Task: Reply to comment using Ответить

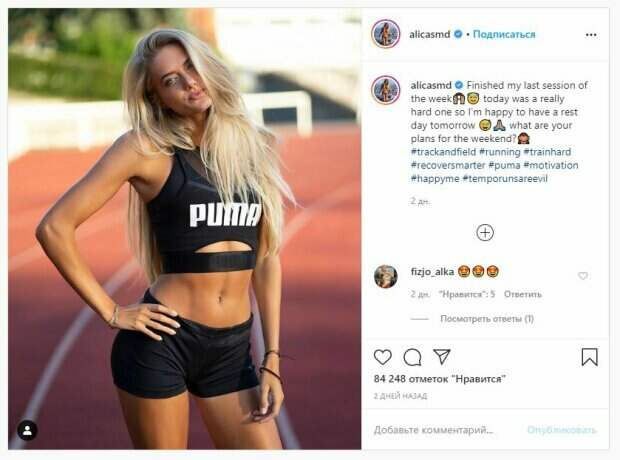Action: (x=522, y=294)
